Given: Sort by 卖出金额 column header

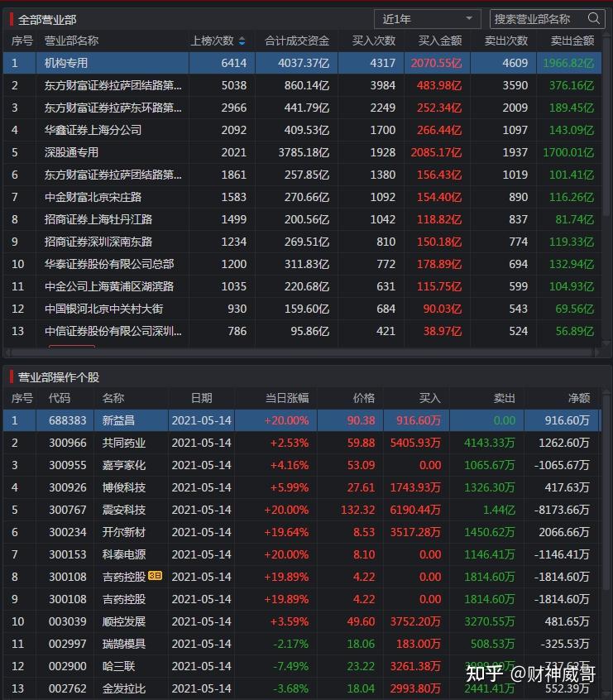Looking at the screenshot, I should click(572, 41).
